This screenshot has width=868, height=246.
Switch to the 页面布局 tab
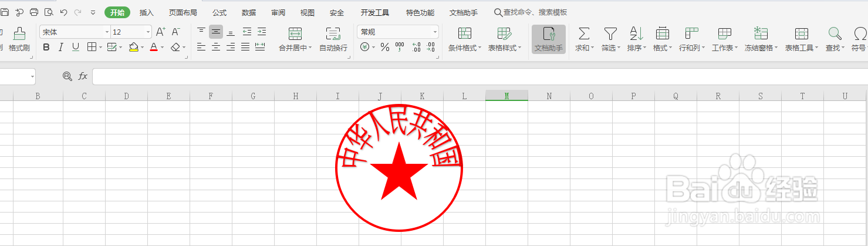point(183,12)
